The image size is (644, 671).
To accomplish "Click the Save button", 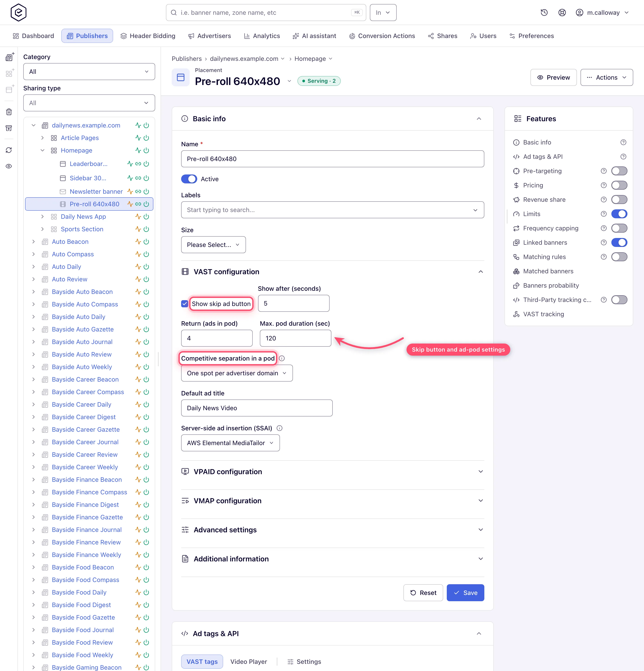I will [x=465, y=592].
